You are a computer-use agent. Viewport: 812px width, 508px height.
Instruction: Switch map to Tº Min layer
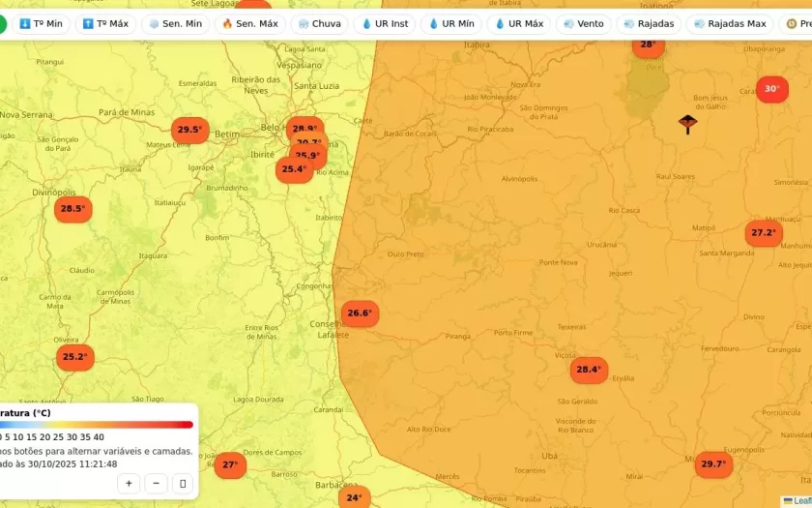point(41,24)
